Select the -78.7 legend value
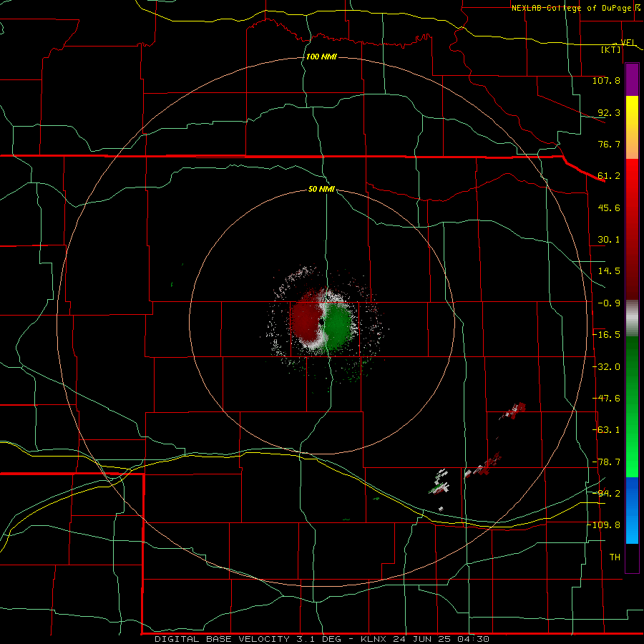This screenshot has height=644, width=644. [606, 462]
